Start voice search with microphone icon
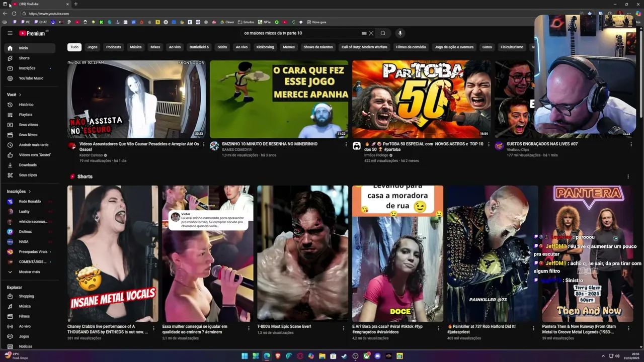Image resolution: width=644 pixels, height=362 pixels. pyautogui.click(x=400, y=33)
